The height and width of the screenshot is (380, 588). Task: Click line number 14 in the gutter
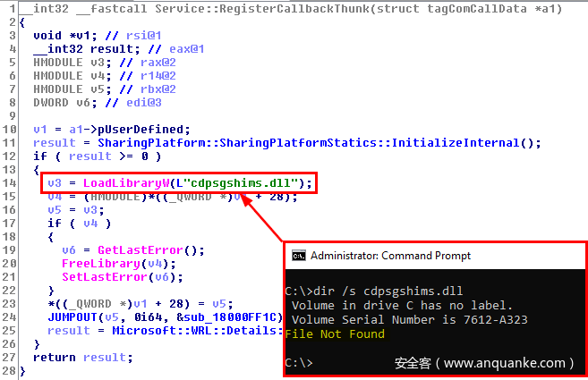9,183
